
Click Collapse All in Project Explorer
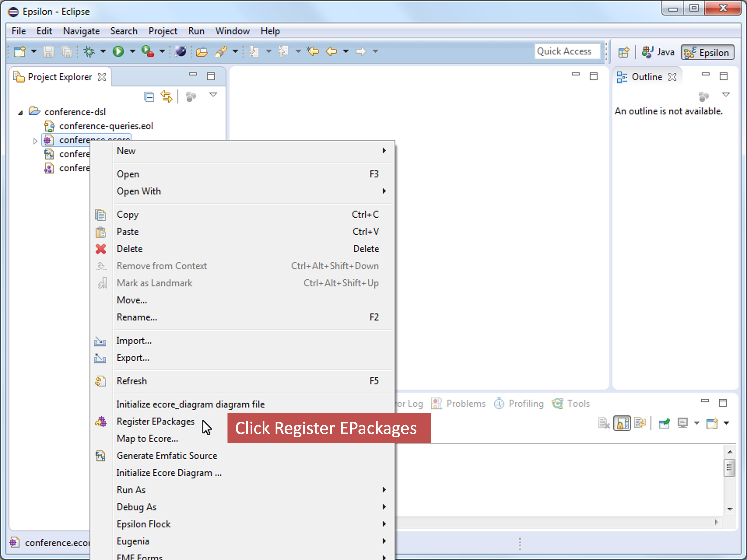point(149,97)
